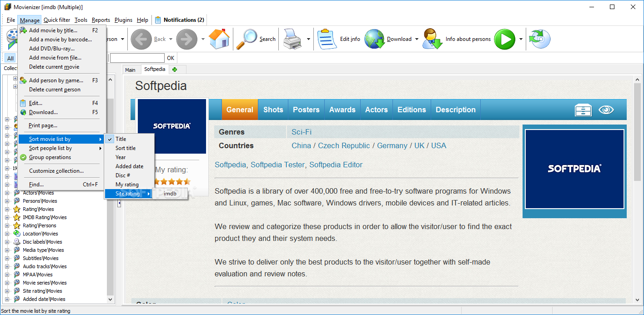Open the Back button history dropdown arrow

171,39
